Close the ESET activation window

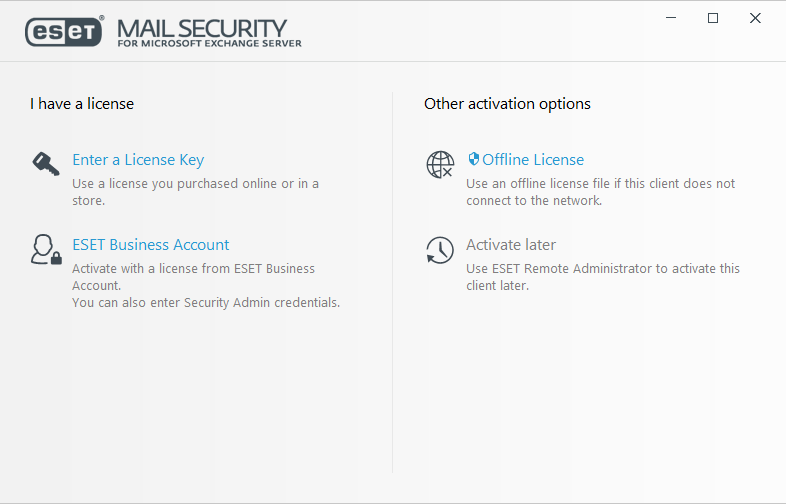755,18
